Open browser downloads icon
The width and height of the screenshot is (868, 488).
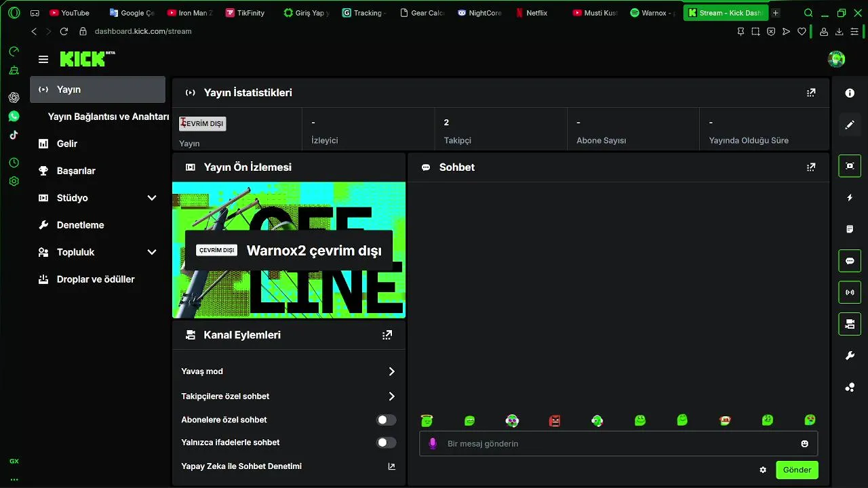point(839,31)
